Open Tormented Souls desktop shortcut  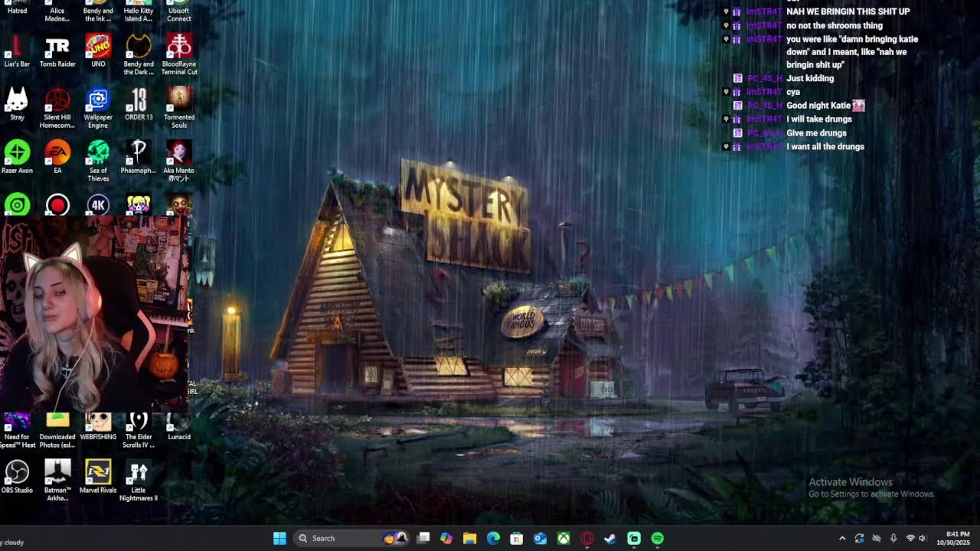[179, 109]
